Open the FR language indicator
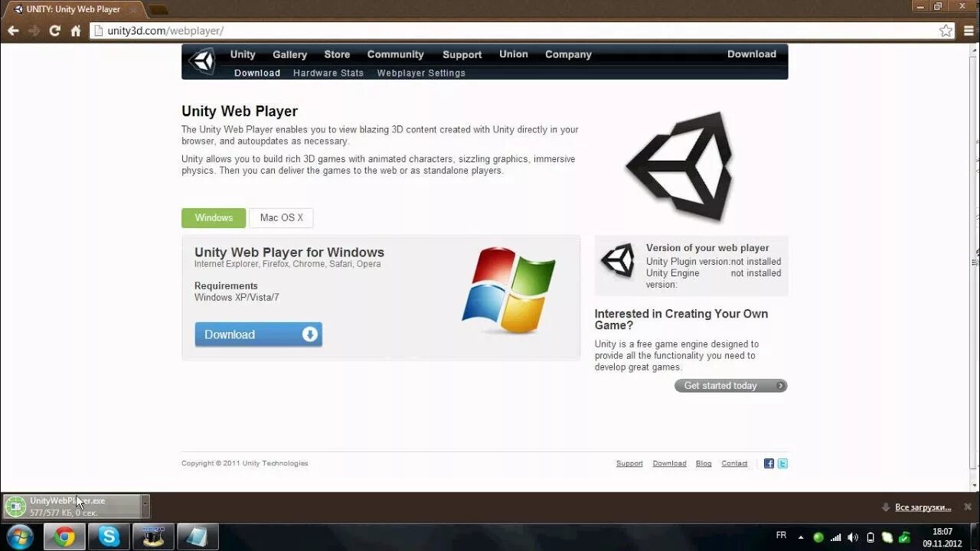This screenshot has height=551, width=980. [x=781, y=536]
